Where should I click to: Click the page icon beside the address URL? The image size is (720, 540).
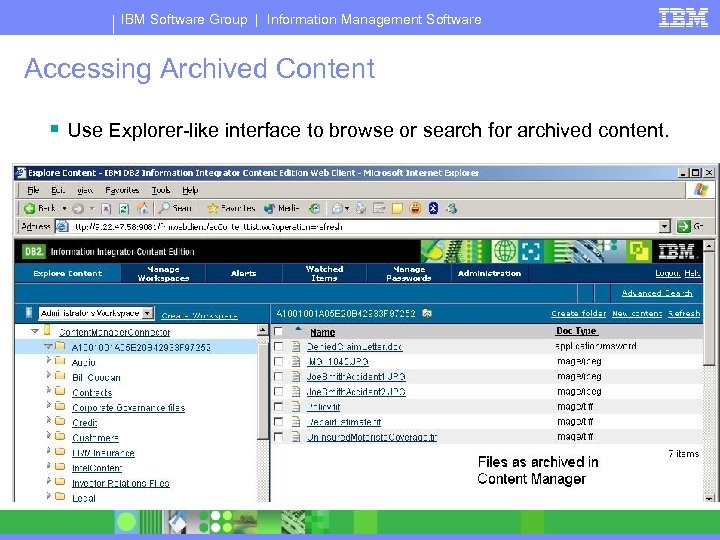(62, 226)
